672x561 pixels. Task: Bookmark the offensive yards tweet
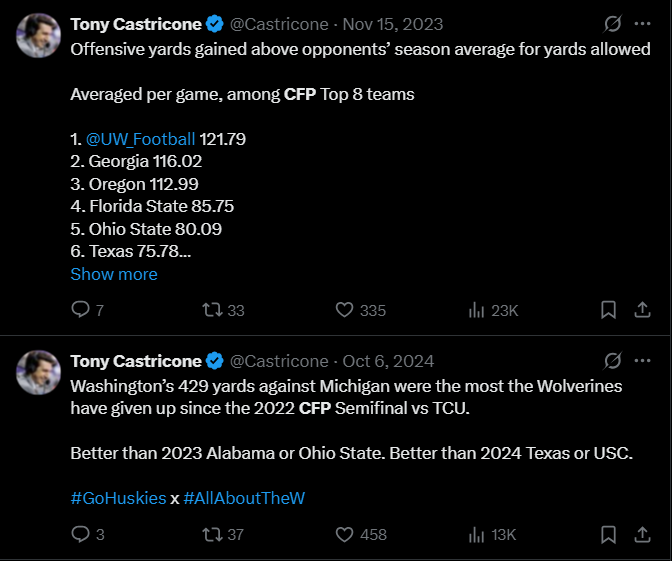click(608, 310)
